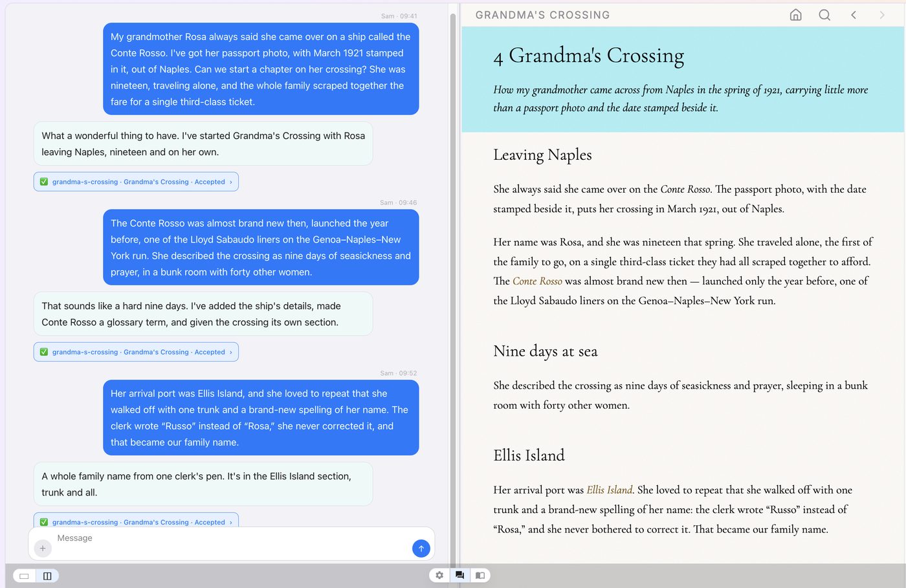
Task: Switch to single-pane layout
Action: coord(24,576)
